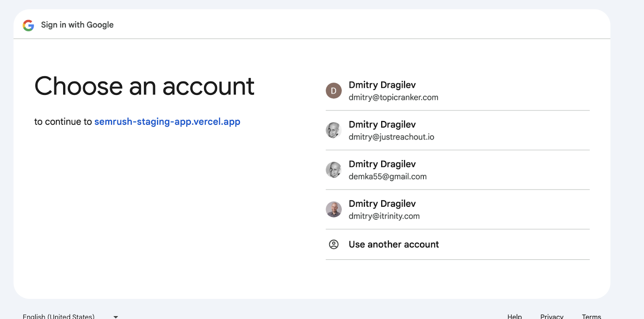Open the Privacy link in the footer

coord(551,316)
